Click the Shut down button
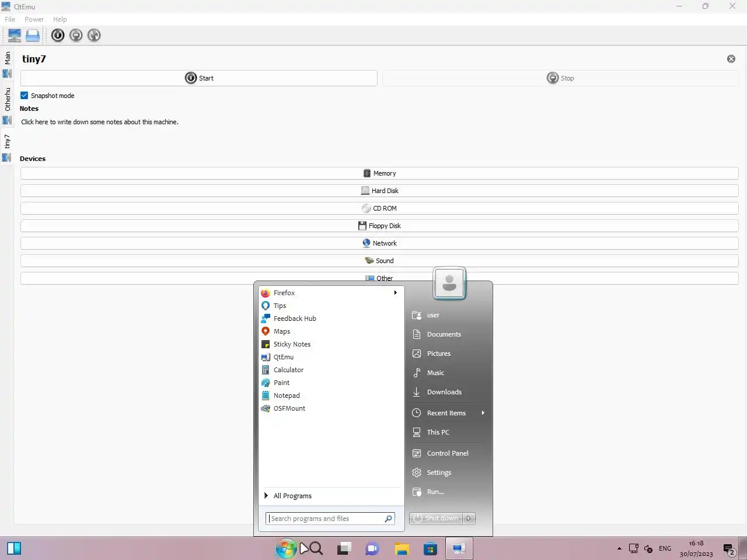Image resolution: width=747 pixels, height=560 pixels. tap(436, 518)
